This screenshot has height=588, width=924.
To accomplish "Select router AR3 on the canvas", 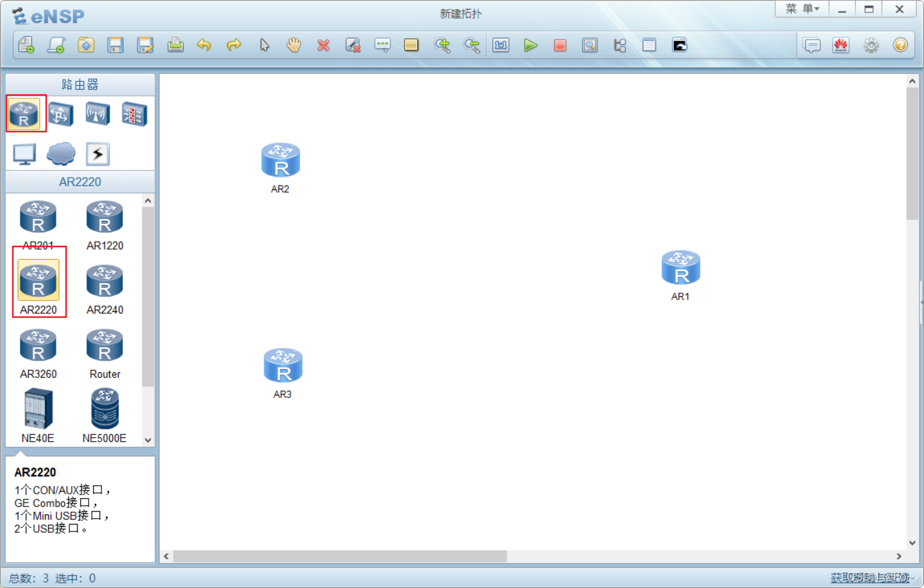I will (x=283, y=373).
